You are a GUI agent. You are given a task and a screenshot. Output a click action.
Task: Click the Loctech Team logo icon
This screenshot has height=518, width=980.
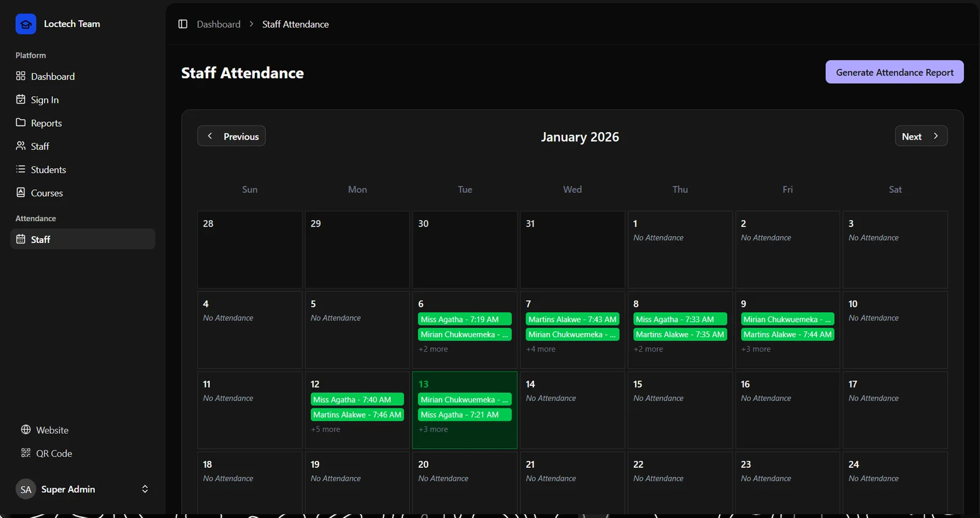coord(26,24)
